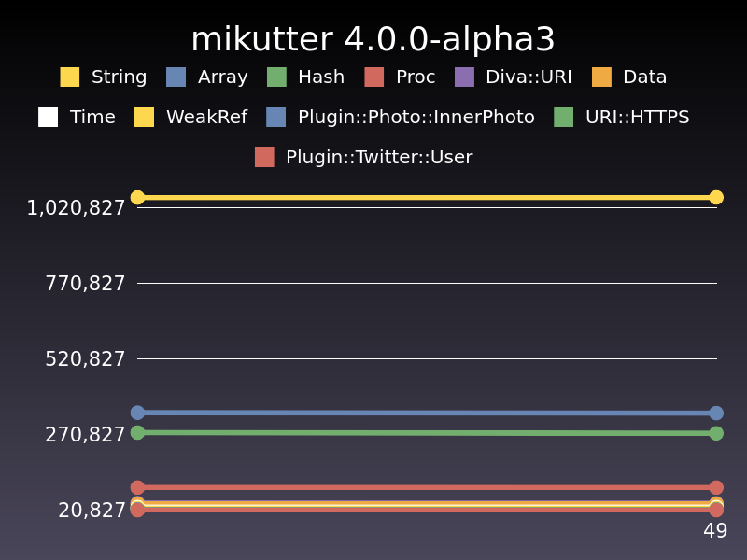Click the Plugin::Twitter::User legend text
Image resolution: width=747 pixels, height=560 pixels.
pos(379,158)
